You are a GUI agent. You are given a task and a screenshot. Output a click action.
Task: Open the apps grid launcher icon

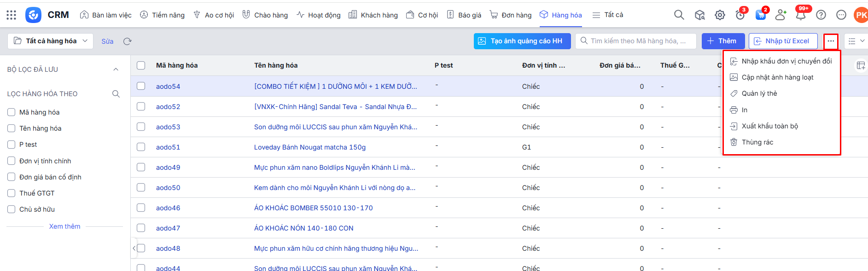point(12,15)
